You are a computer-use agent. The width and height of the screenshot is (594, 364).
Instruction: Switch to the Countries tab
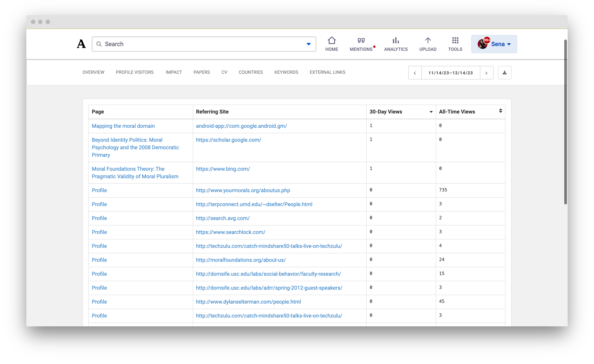(x=251, y=72)
